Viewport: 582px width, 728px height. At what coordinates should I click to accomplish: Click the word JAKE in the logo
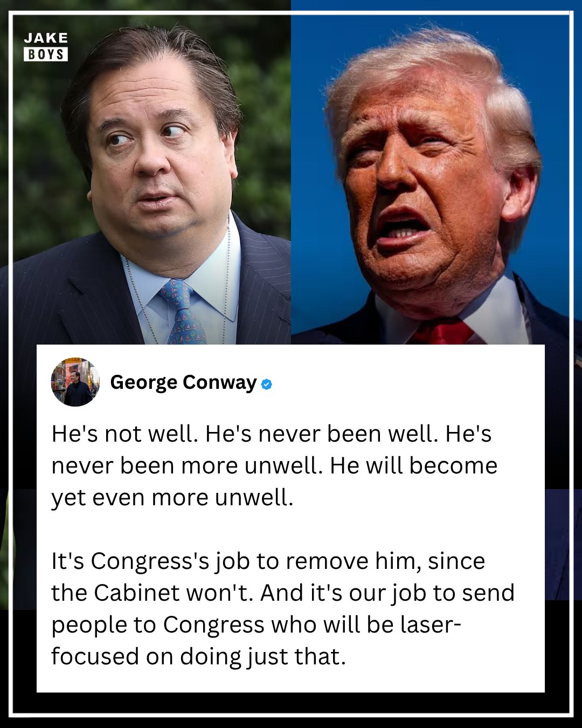pos(46,38)
